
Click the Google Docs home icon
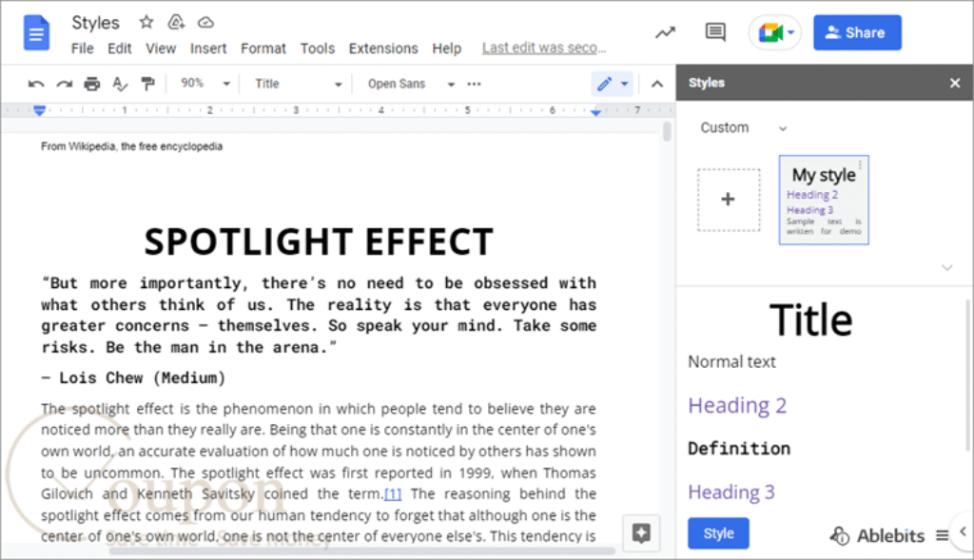(36, 32)
